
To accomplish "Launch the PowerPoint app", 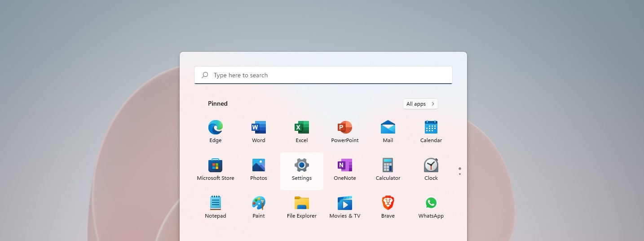I will coord(345,128).
